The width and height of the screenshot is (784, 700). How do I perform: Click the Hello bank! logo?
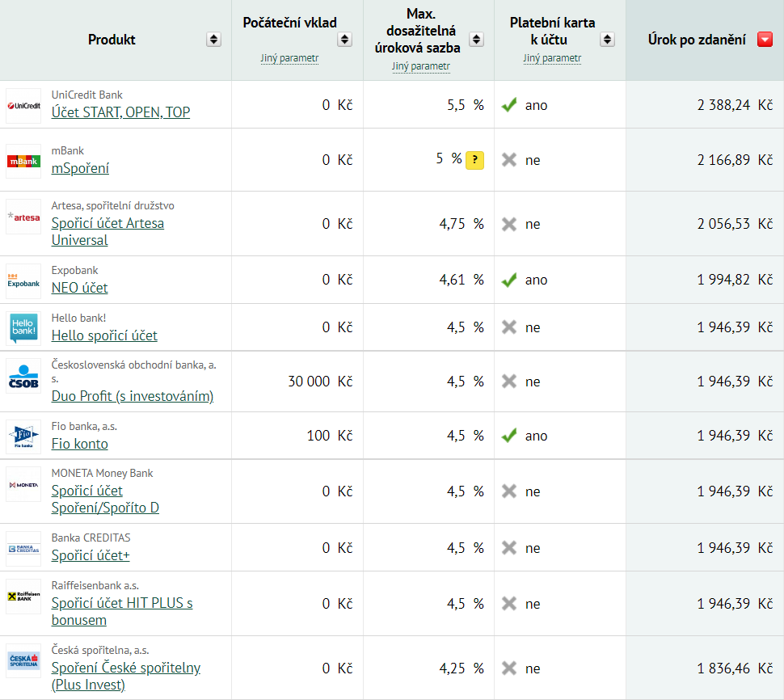pyautogui.click(x=23, y=328)
